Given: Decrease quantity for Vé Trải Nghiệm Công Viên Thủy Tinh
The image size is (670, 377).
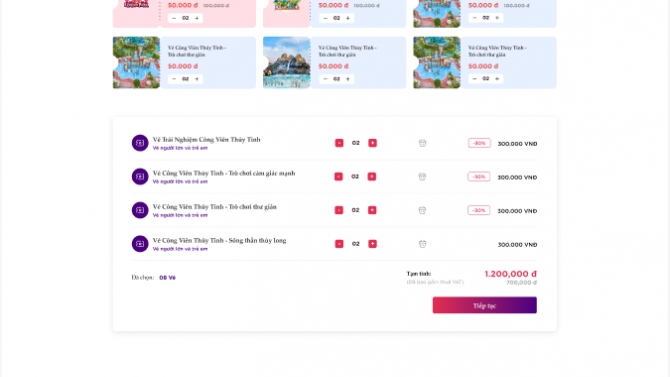Looking at the screenshot, I should [x=339, y=143].
